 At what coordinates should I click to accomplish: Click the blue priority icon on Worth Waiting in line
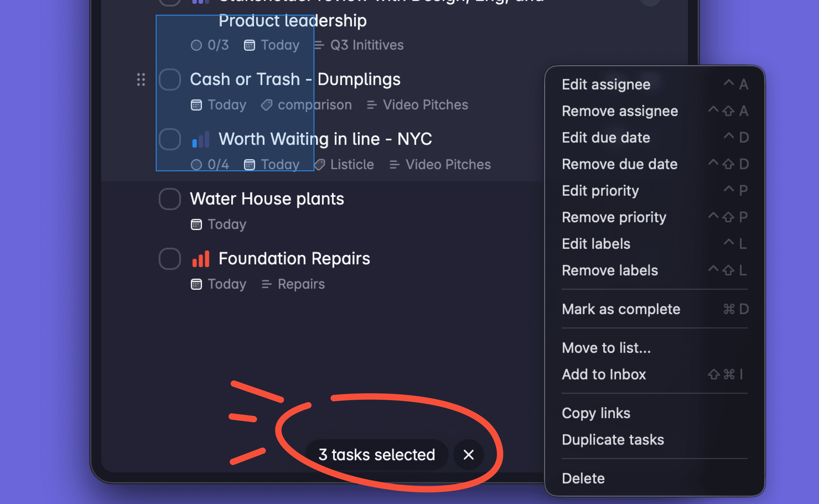coord(201,139)
